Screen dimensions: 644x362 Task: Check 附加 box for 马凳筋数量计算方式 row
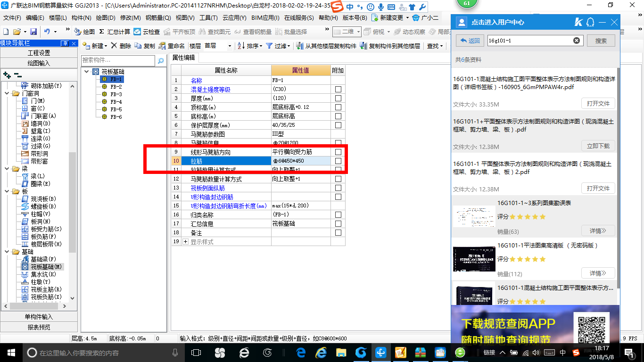point(338,179)
